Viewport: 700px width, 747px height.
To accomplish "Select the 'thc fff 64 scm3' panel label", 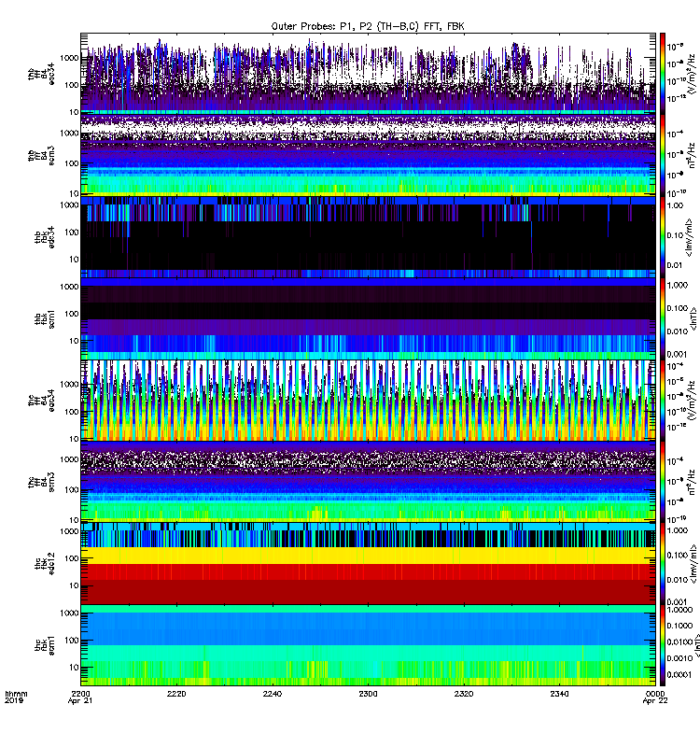I will (41, 482).
